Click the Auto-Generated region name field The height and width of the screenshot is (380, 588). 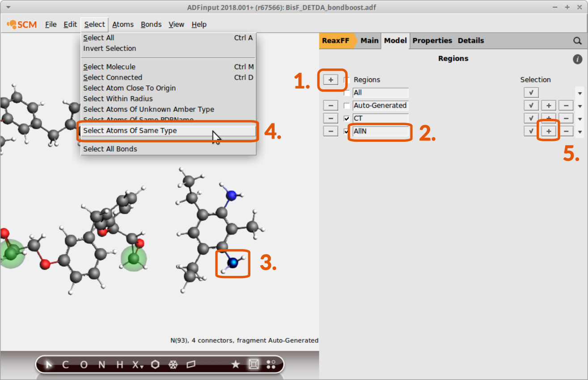381,106
